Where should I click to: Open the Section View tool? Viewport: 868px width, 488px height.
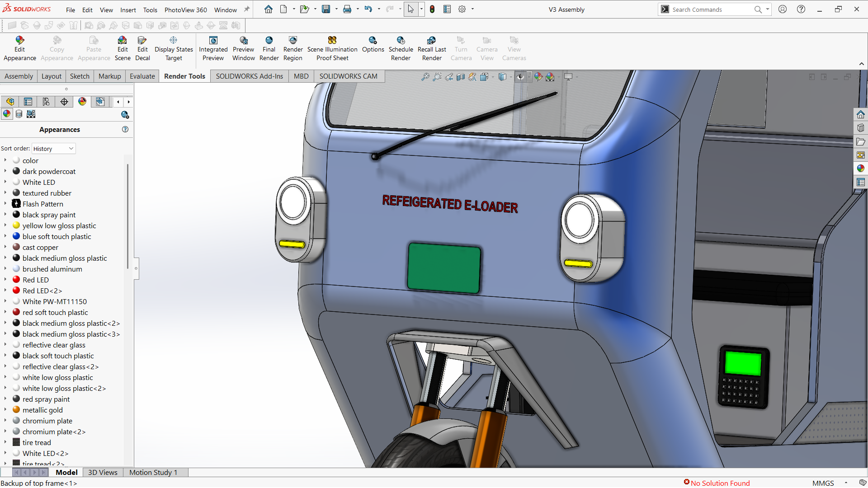pyautogui.click(x=460, y=77)
